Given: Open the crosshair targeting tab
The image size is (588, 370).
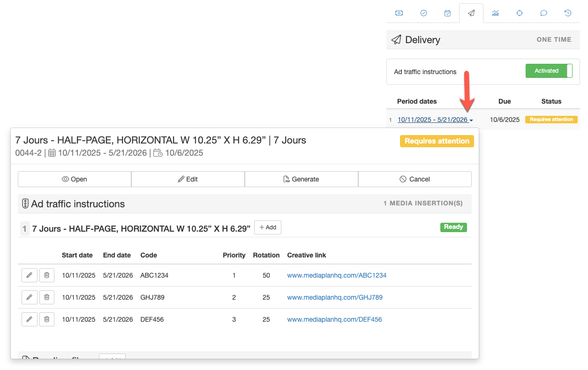Looking at the screenshot, I should click(x=520, y=13).
